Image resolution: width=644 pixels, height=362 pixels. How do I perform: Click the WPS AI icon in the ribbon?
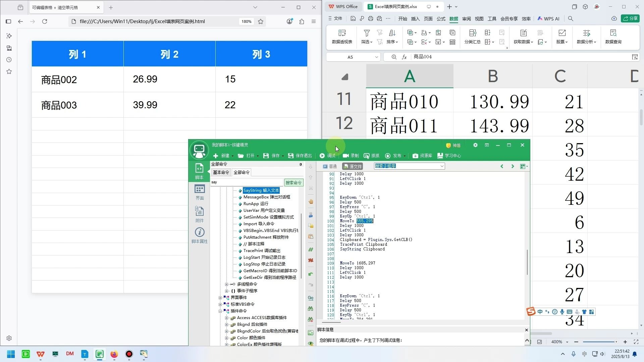548,19
